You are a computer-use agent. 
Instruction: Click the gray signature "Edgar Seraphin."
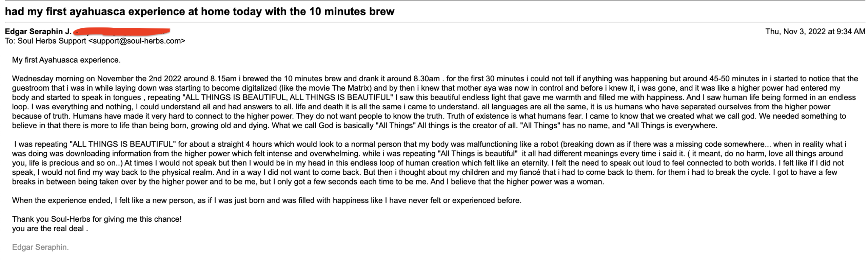40,247
